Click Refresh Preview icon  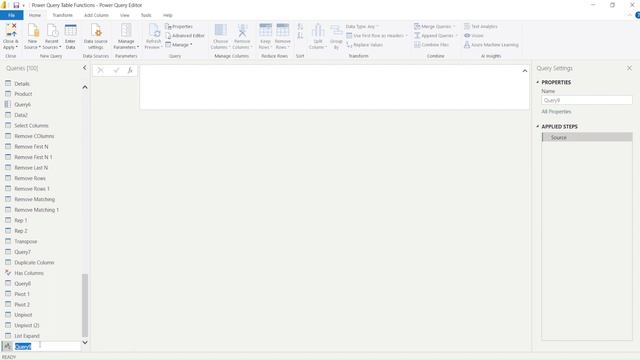[x=153, y=31]
